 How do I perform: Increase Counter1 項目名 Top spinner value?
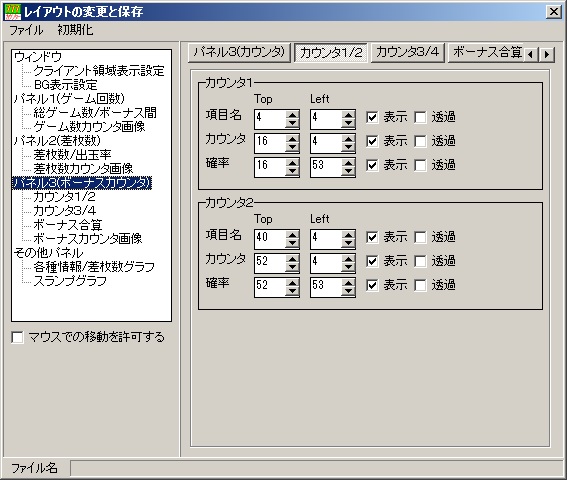pos(292,115)
